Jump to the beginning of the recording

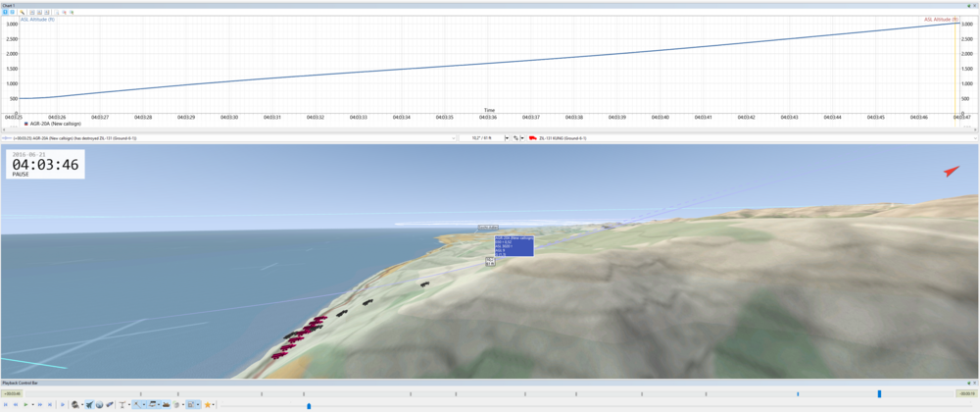pos(6,404)
